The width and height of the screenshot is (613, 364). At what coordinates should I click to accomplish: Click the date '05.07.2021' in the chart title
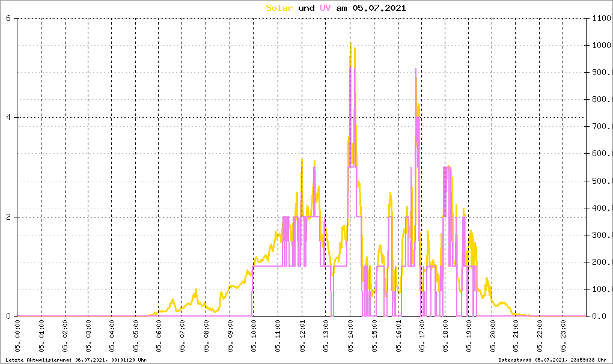pos(379,8)
